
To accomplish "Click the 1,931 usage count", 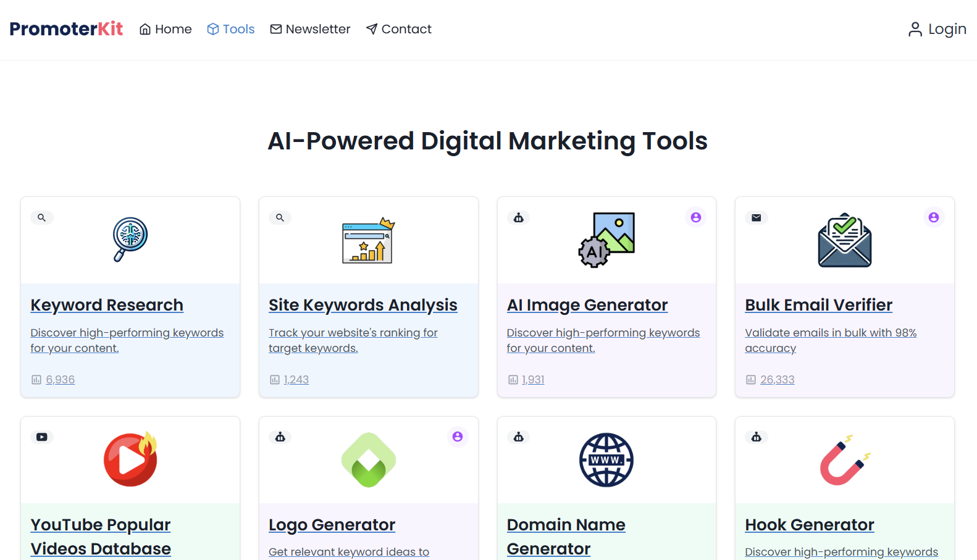I will (x=534, y=380).
